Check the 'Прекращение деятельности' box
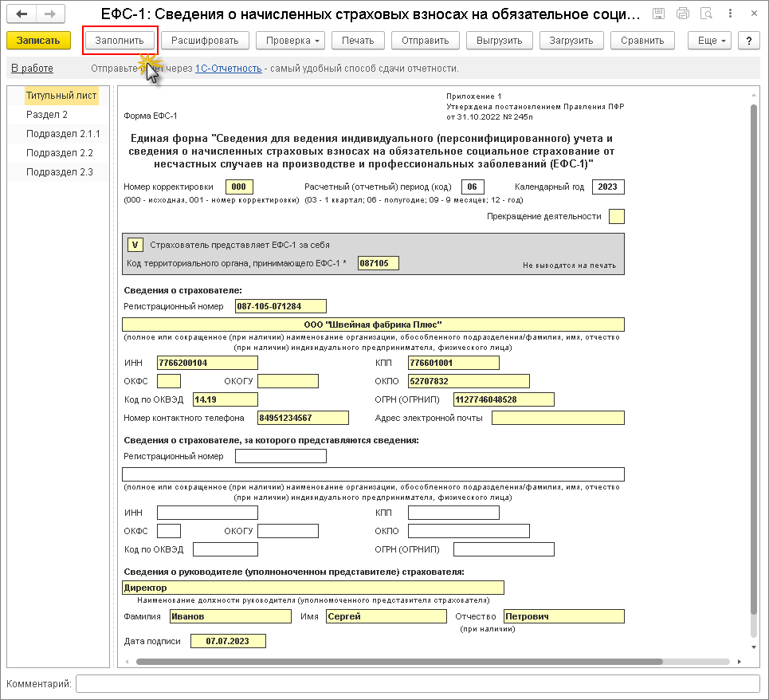This screenshot has height=700, width=769. coord(616,216)
